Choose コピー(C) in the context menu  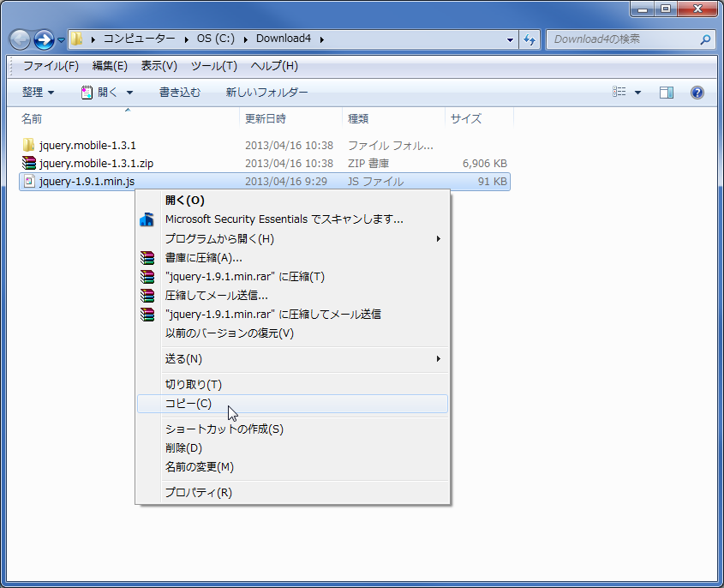[292, 404]
